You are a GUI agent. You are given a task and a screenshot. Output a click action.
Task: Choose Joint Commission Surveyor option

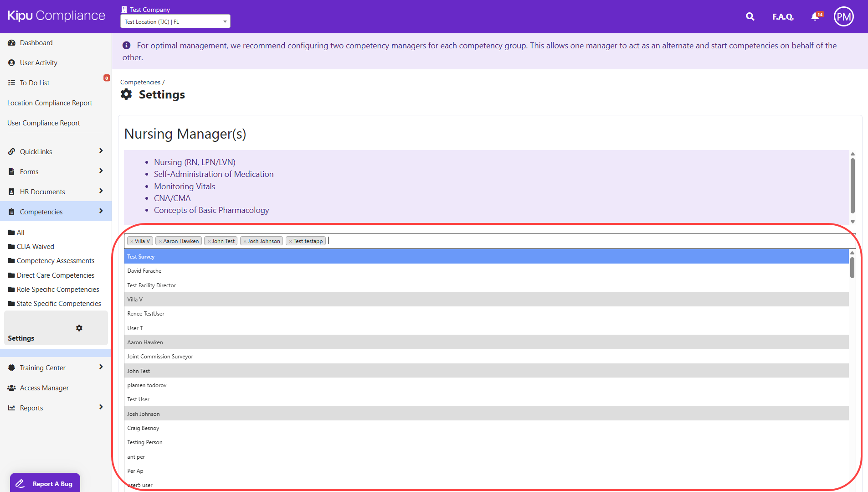160,357
